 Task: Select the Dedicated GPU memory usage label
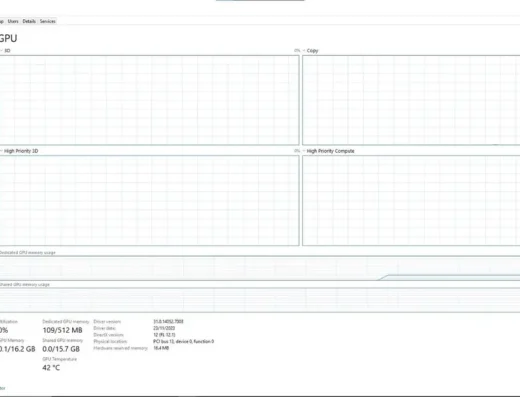click(x=27, y=253)
